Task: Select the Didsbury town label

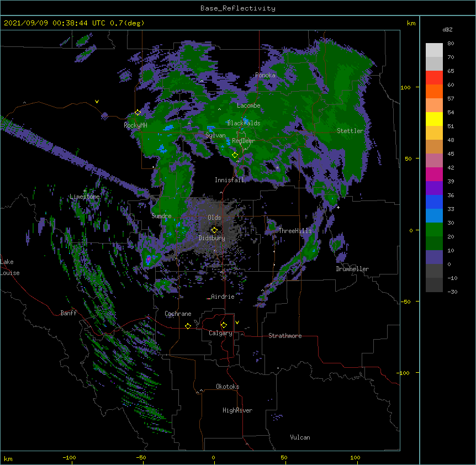Action: [211, 238]
